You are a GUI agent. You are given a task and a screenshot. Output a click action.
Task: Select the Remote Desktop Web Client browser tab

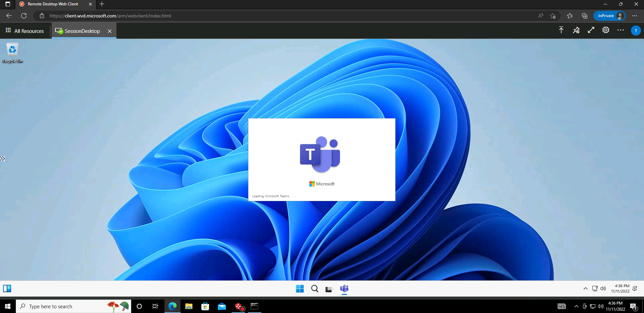click(55, 4)
